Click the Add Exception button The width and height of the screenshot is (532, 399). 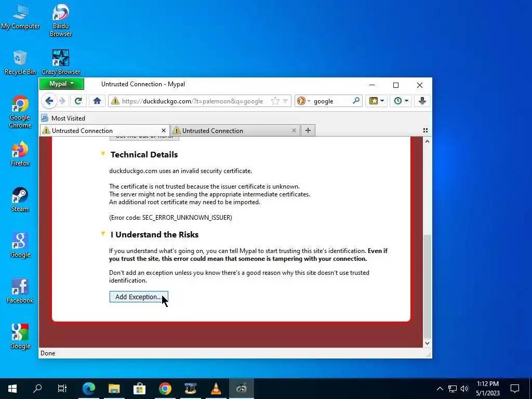(x=139, y=297)
